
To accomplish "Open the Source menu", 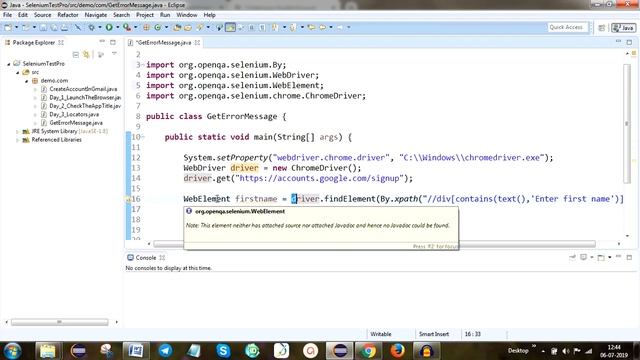I will tap(42, 15).
